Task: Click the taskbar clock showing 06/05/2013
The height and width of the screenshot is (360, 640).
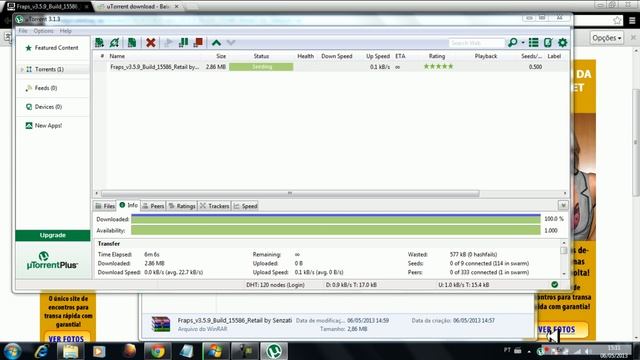Action: pos(614,352)
